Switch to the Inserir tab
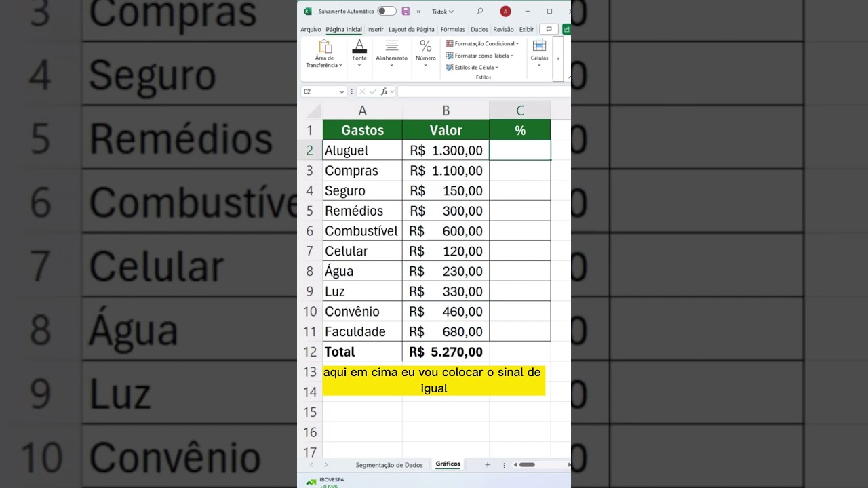The height and width of the screenshot is (488, 868). [375, 29]
